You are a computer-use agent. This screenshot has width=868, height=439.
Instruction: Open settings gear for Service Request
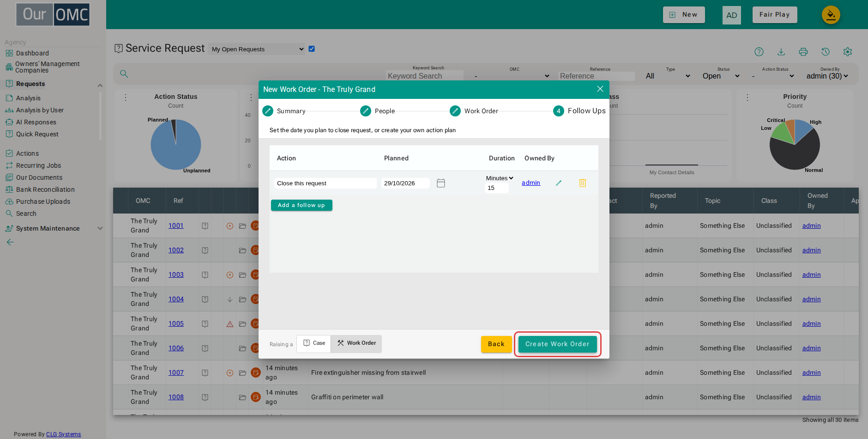[848, 52]
